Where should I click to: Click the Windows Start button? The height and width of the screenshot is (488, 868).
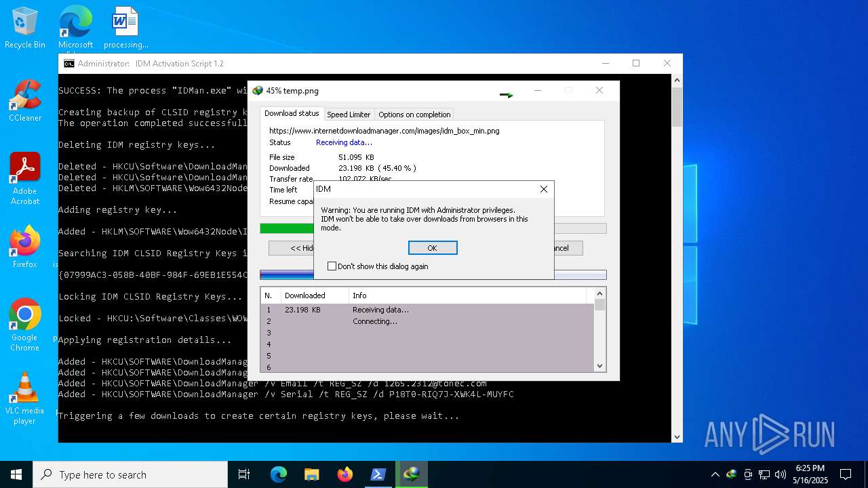(16, 474)
